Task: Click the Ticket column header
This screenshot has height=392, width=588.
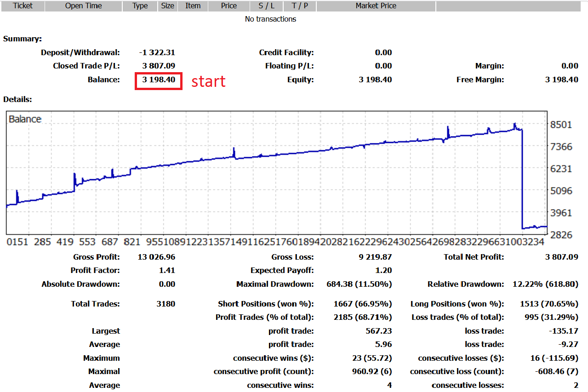Action: point(23,6)
